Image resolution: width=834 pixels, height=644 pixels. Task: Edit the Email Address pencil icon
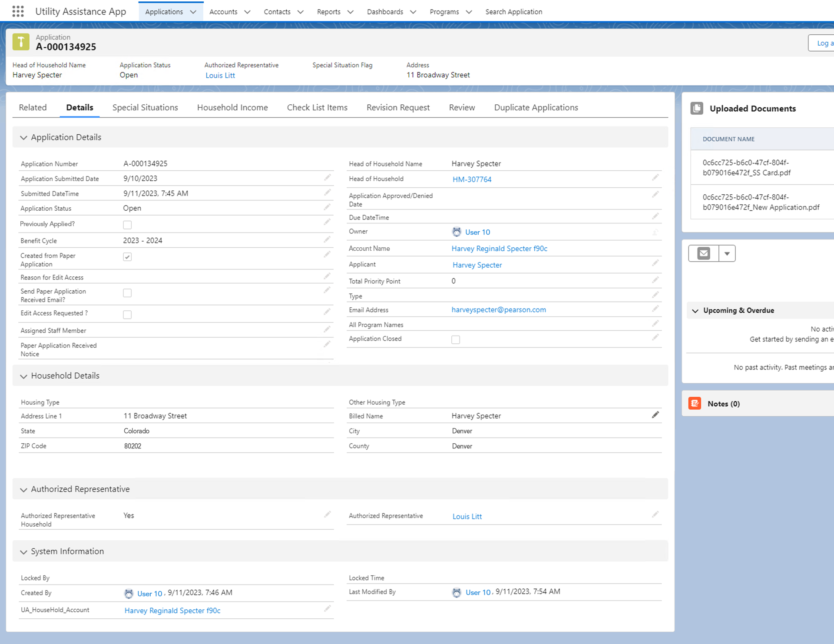[655, 309]
